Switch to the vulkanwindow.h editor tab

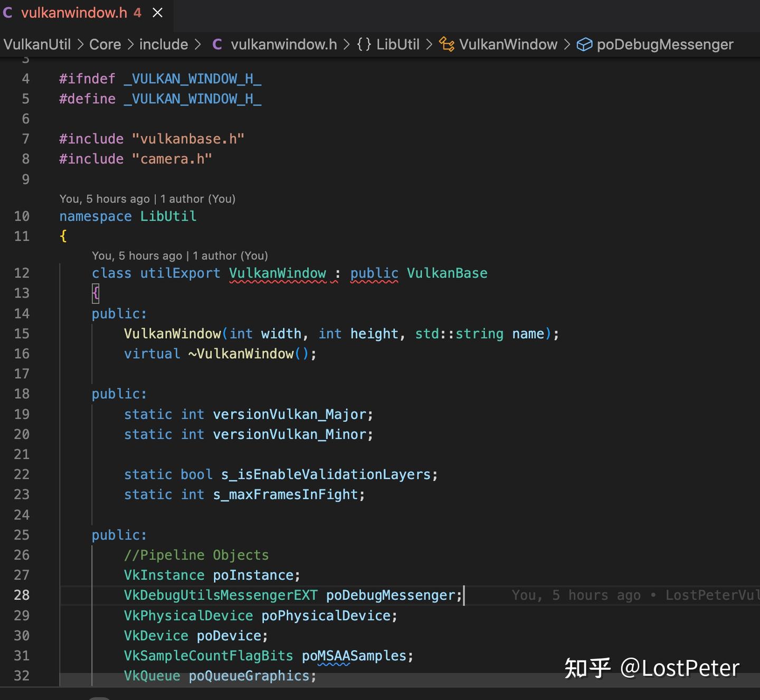pyautogui.click(x=74, y=13)
